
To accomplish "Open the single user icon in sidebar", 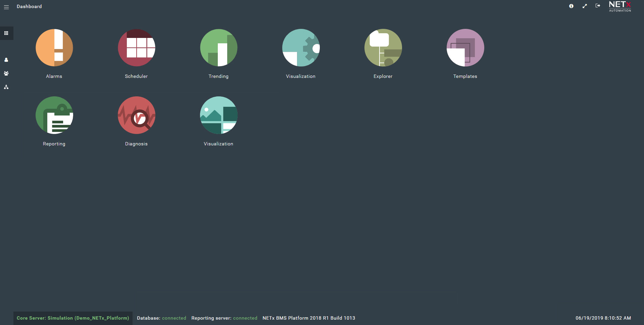I will coord(6,60).
